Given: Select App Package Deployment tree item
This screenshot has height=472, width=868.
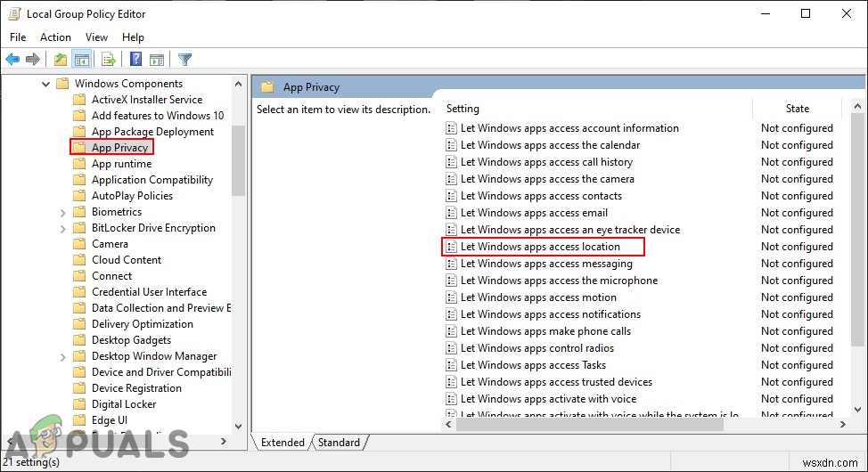Looking at the screenshot, I should point(152,132).
